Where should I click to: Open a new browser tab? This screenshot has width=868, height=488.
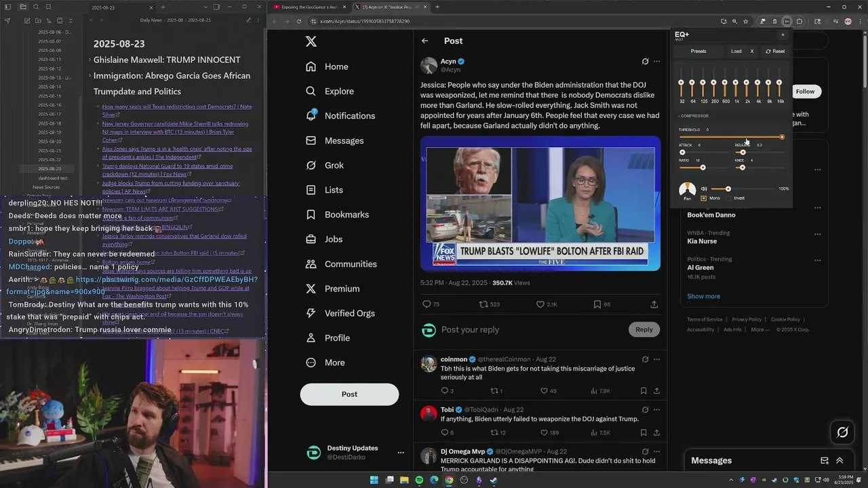coord(437,7)
